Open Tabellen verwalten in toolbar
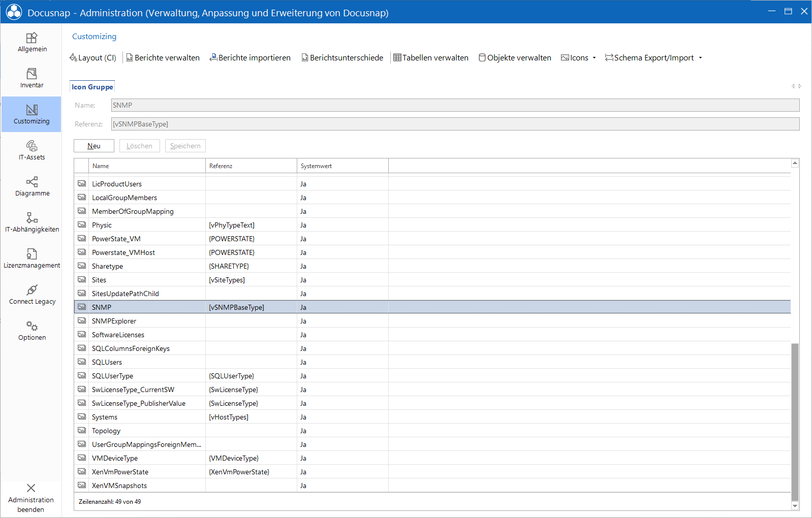Viewport: 812px width, 518px height. (431, 58)
